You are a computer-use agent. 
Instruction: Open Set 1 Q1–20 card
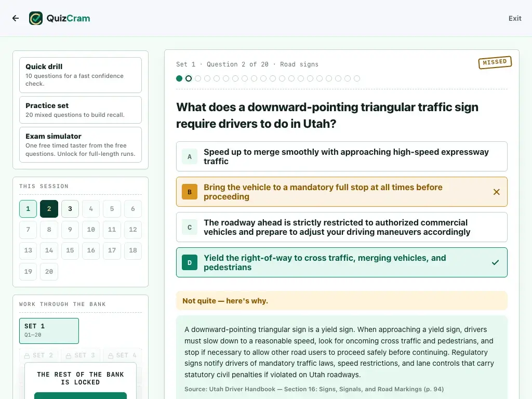tap(49, 331)
